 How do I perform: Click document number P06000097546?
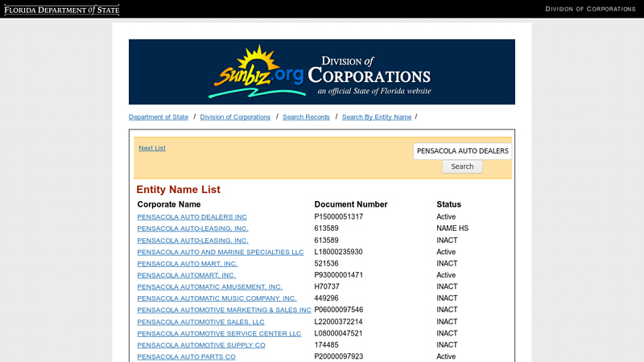click(339, 310)
